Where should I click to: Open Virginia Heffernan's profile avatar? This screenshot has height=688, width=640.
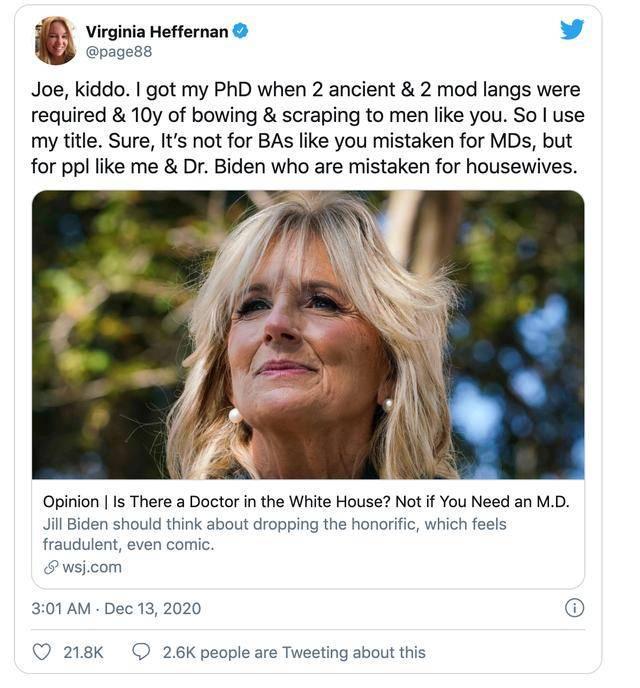pyautogui.click(x=56, y=40)
